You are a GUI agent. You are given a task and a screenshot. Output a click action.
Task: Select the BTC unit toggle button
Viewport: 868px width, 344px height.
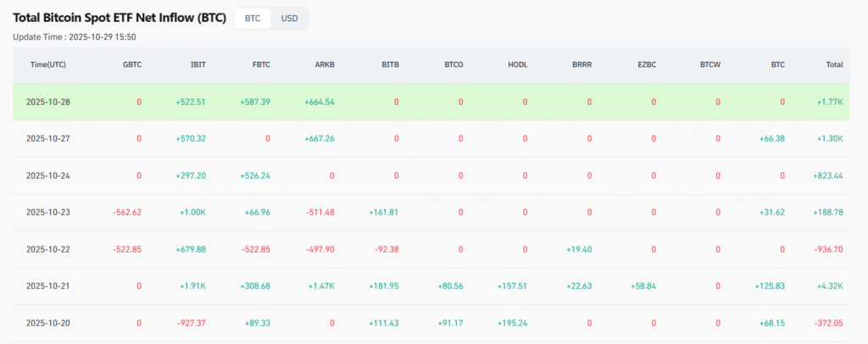[x=253, y=18]
